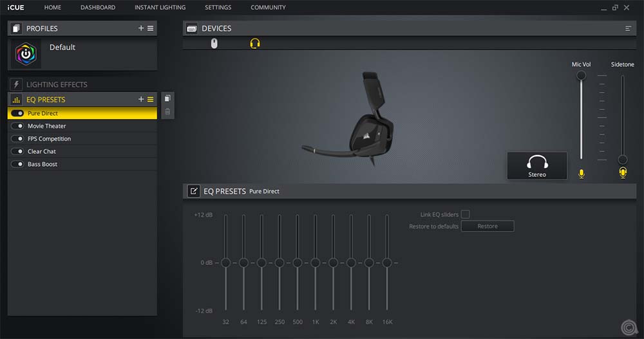Open the Profiles hamburger menu
Image resolution: width=644 pixels, height=339 pixels.
point(150,28)
